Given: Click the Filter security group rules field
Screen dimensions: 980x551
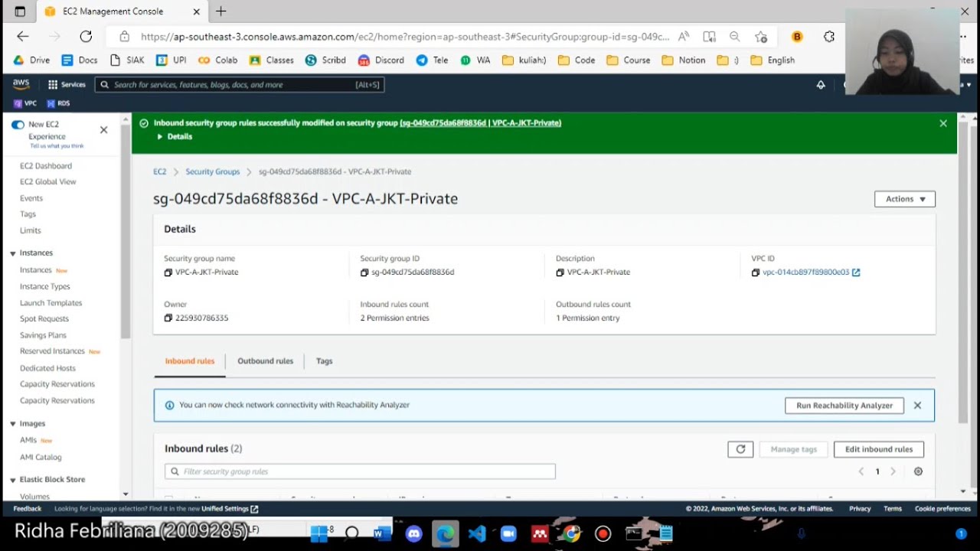Looking at the screenshot, I should click(360, 471).
